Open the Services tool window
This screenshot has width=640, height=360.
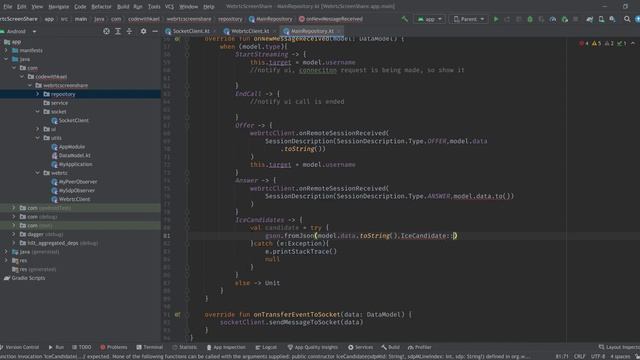click(360, 347)
